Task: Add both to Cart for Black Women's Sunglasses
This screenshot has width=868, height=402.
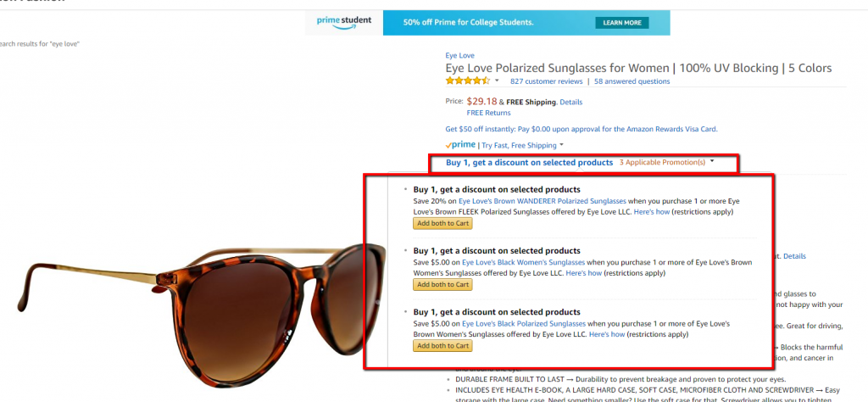Action: coord(442,285)
